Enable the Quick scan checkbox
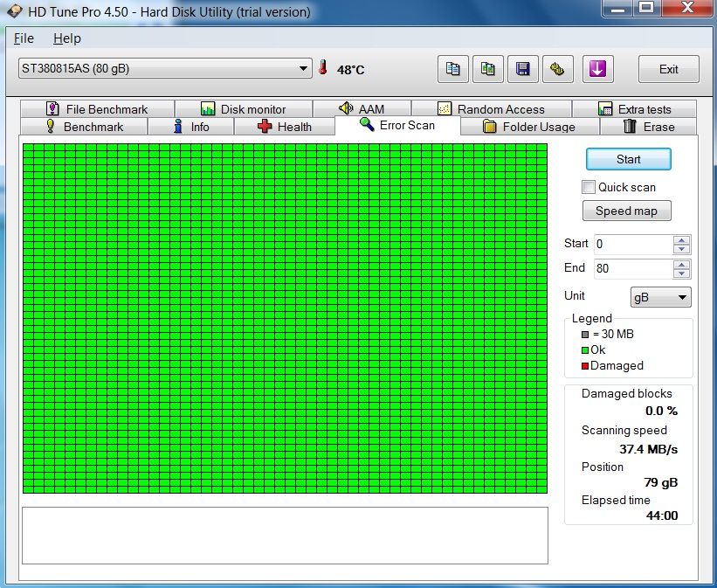Image resolution: width=717 pixels, height=588 pixels. pyautogui.click(x=588, y=187)
